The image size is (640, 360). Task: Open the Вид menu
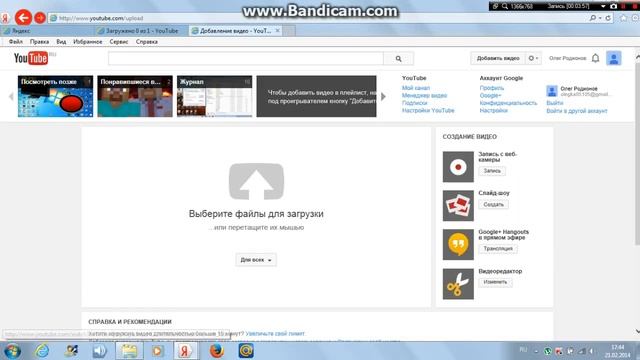pyautogui.click(x=61, y=42)
